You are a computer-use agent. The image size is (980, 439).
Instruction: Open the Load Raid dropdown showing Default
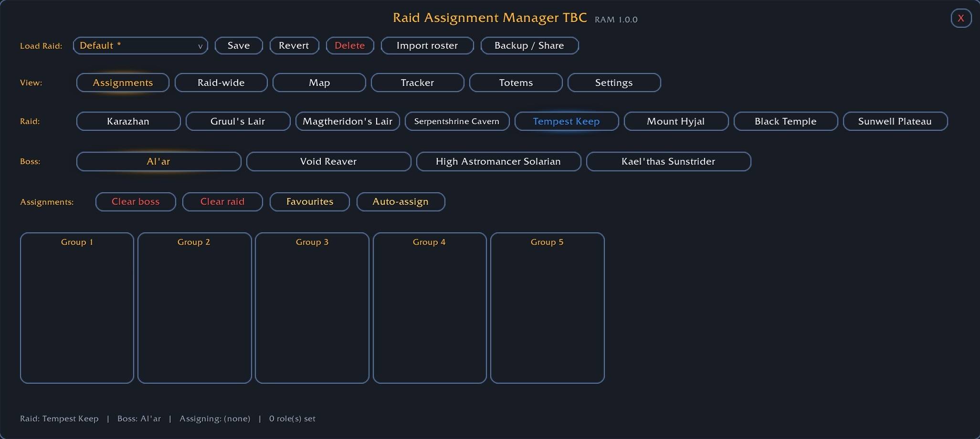click(140, 46)
